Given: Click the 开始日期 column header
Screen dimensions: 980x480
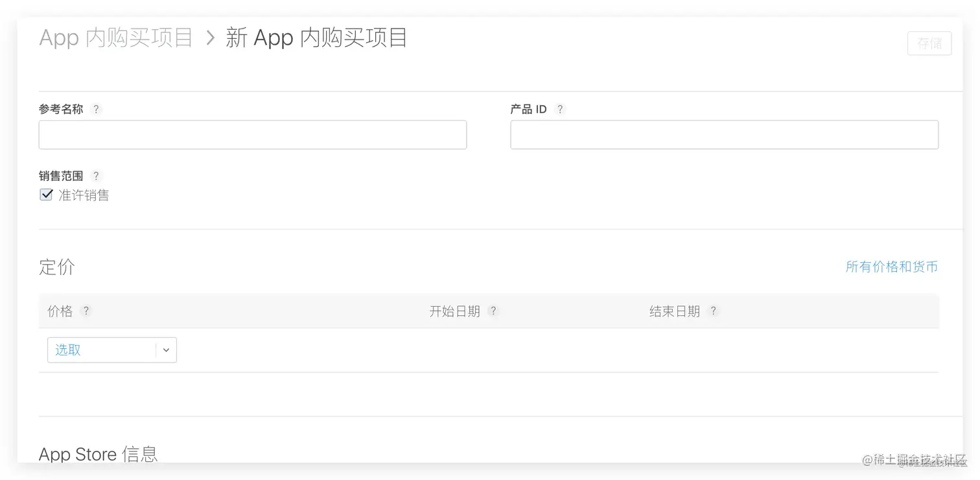Looking at the screenshot, I should [454, 311].
